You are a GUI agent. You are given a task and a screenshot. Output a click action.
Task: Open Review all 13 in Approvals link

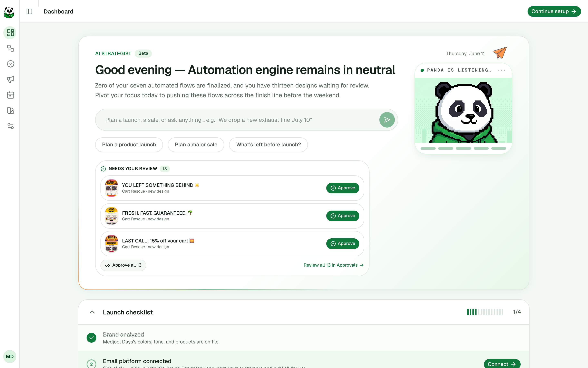click(x=333, y=265)
